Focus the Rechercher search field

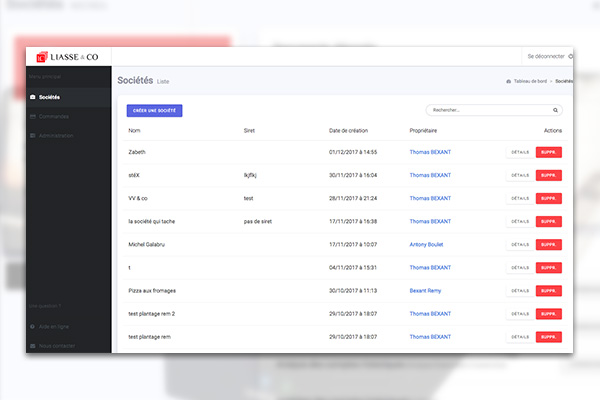click(494, 110)
